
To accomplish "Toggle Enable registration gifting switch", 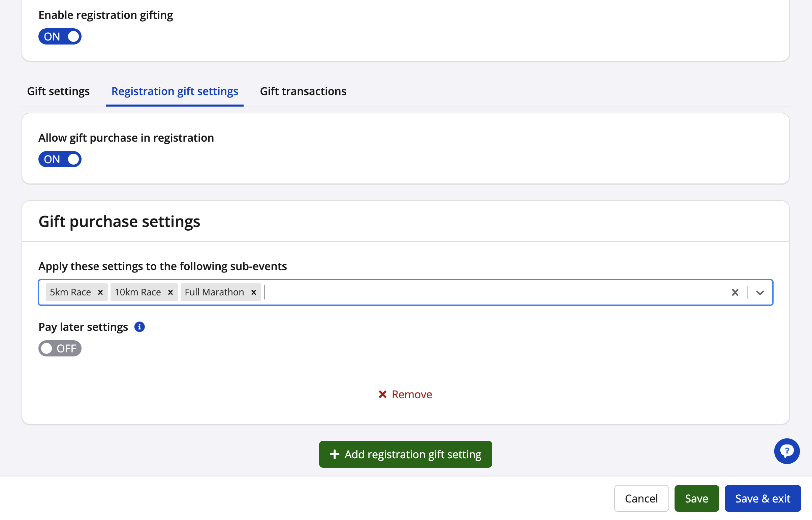I will tap(60, 36).
